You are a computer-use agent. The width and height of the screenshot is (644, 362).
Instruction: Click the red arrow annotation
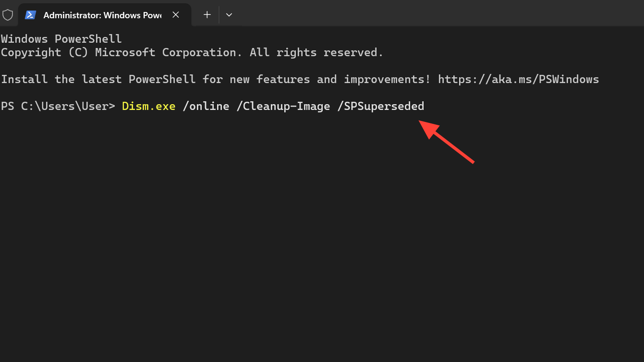pos(447,142)
